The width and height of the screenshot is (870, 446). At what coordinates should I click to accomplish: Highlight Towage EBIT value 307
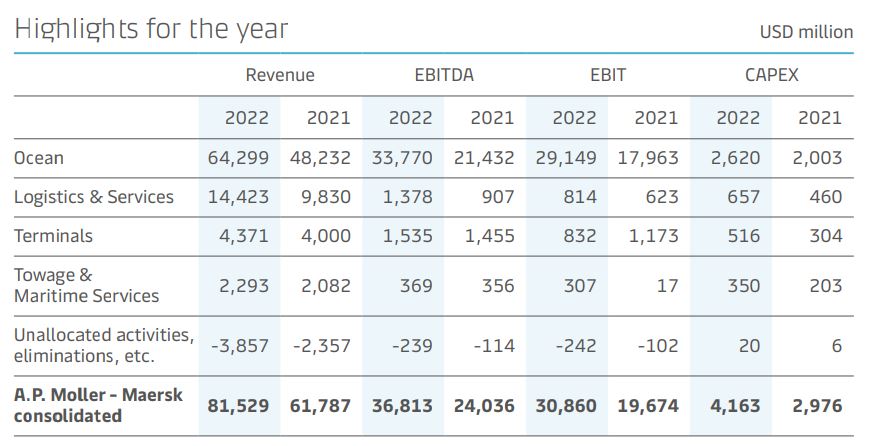[580, 286]
